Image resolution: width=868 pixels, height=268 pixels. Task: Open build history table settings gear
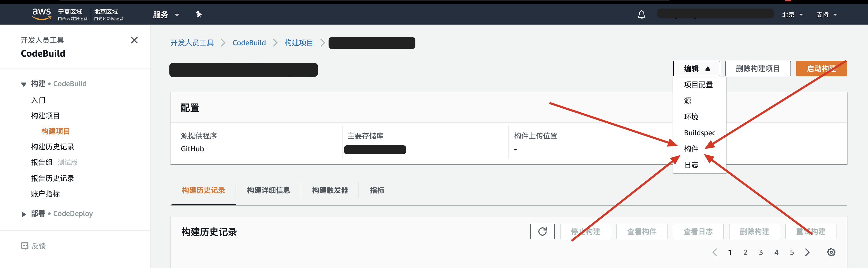coord(831,252)
